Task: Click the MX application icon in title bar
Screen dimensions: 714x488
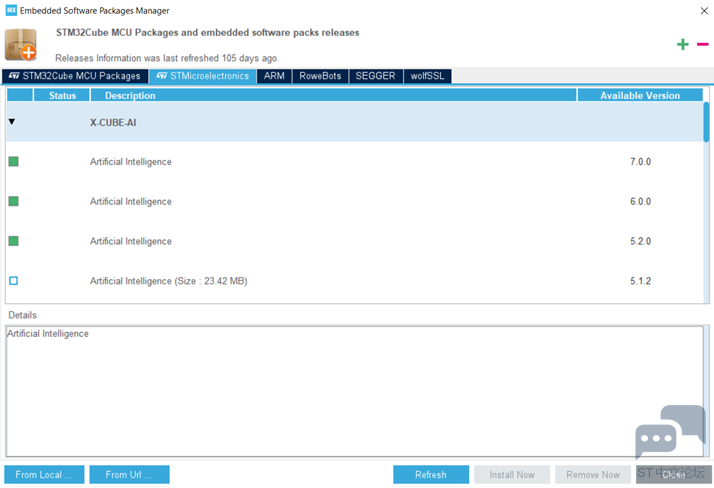Action: (11, 10)
